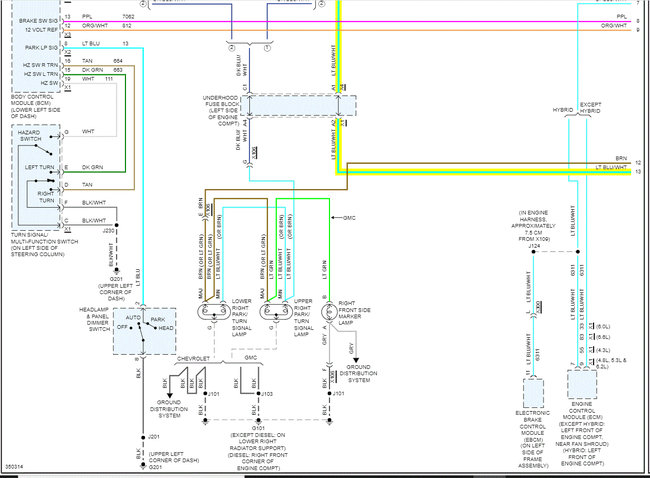Select the 'HZ SW R TRN' label
Image resolution: width=650 pixels, height=478 pixels.
pos(41,65)
